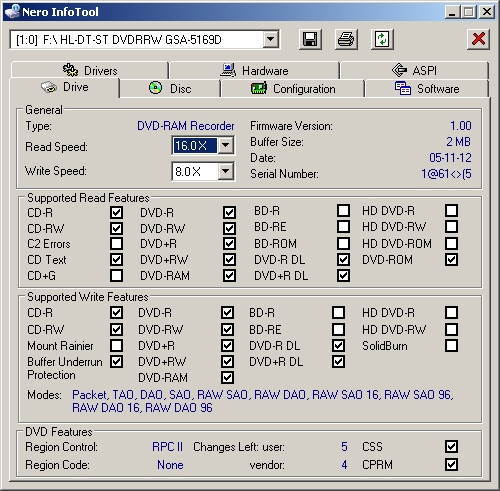Minimize the Nero InfoTool window
This screenshot has height=491, width=500.
tap(452, 12)
